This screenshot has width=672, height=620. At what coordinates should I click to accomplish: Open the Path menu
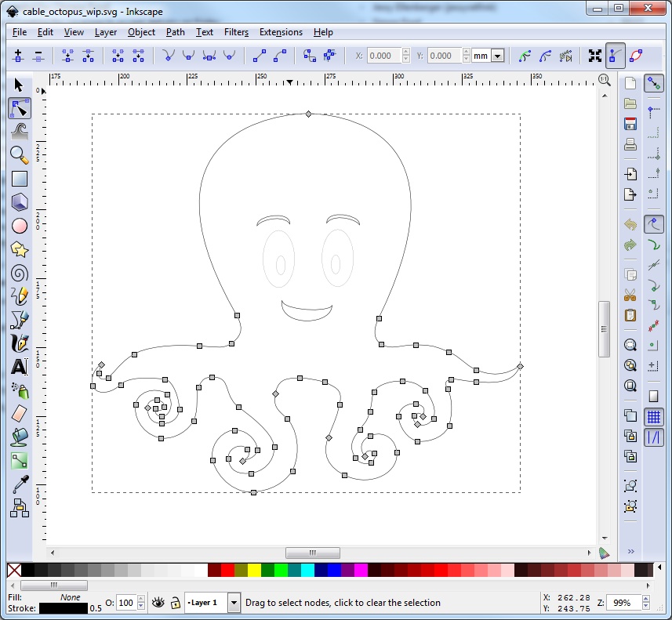[x=175, y=32]
